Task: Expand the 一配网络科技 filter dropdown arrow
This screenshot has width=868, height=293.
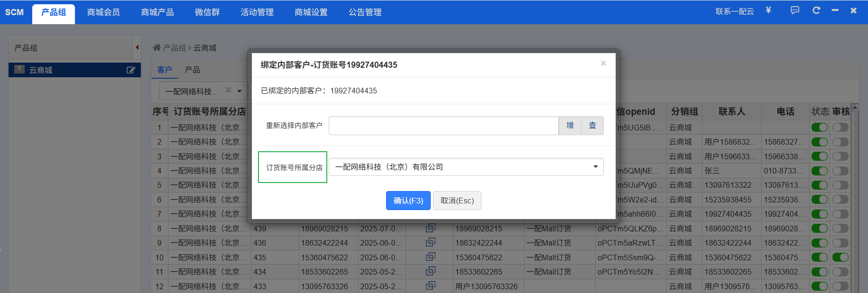Action: 240,91
